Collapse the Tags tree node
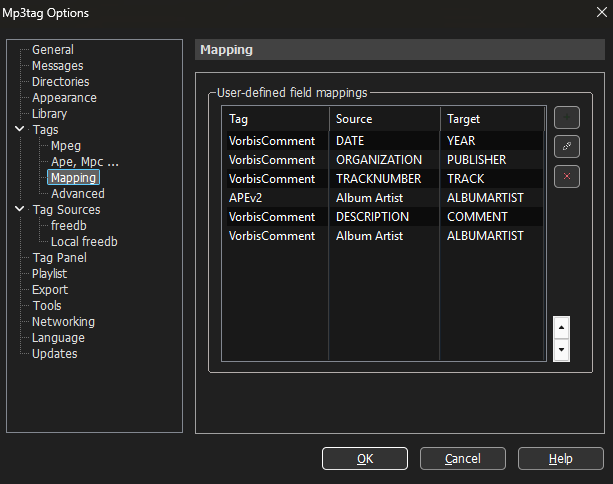The image size is (613, 484). click(x=20, y=129)
